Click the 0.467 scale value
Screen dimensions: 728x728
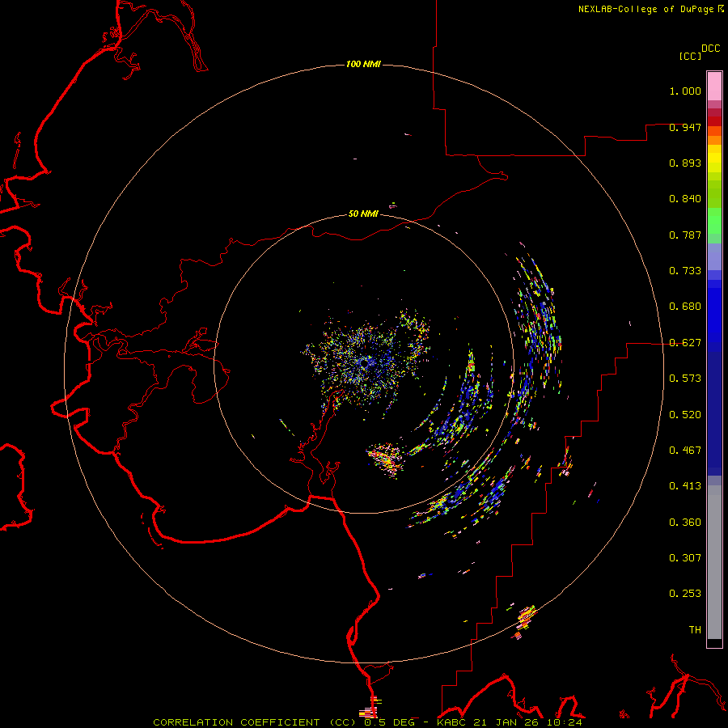pyautogui.click(x=685, y=451)
